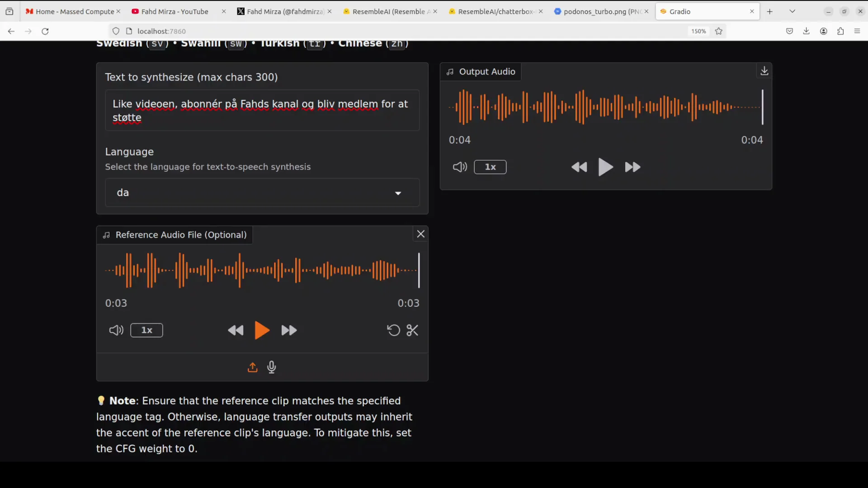Edit the text to synthesize field
The height and width of the screenshot is (488, 868).
click(262, 111)
